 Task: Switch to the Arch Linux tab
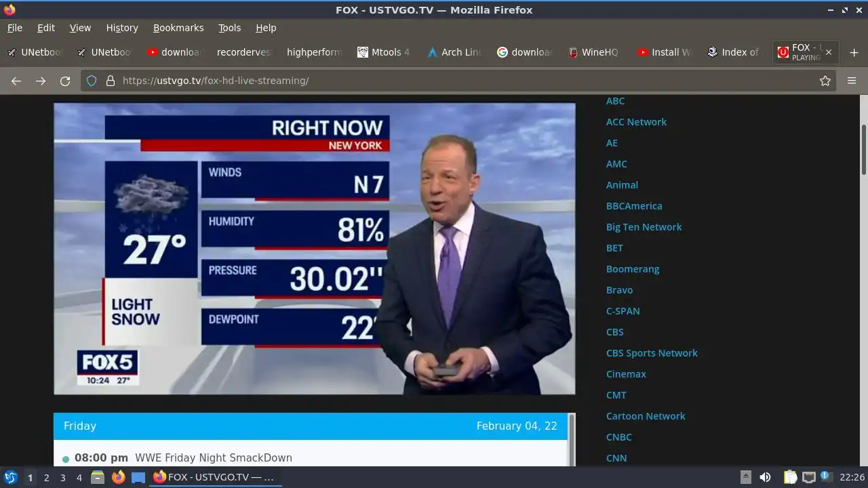(x=454, y=52)
